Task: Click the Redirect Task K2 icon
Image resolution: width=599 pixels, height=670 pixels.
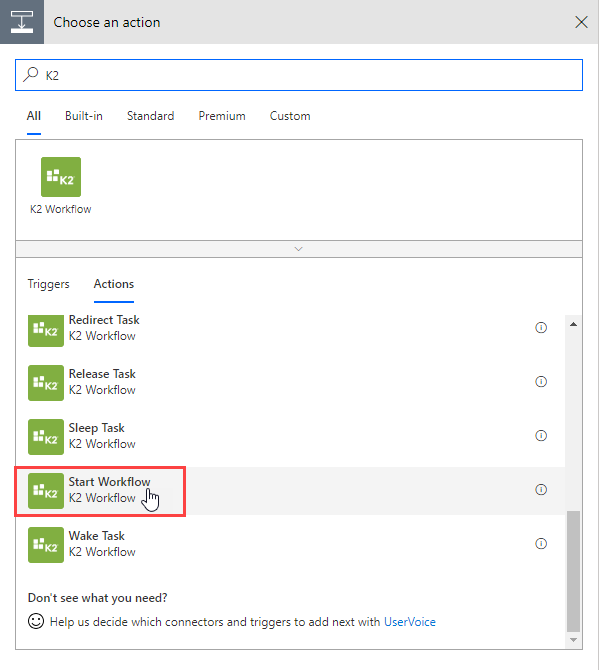Action: 46,329
